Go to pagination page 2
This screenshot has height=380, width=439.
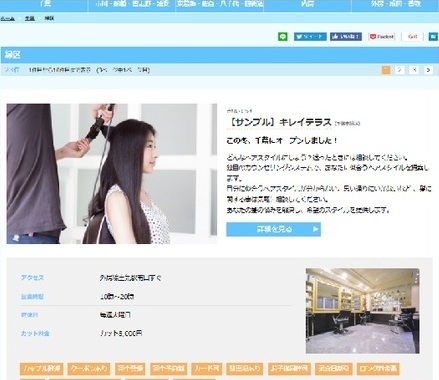coord(400,70)
